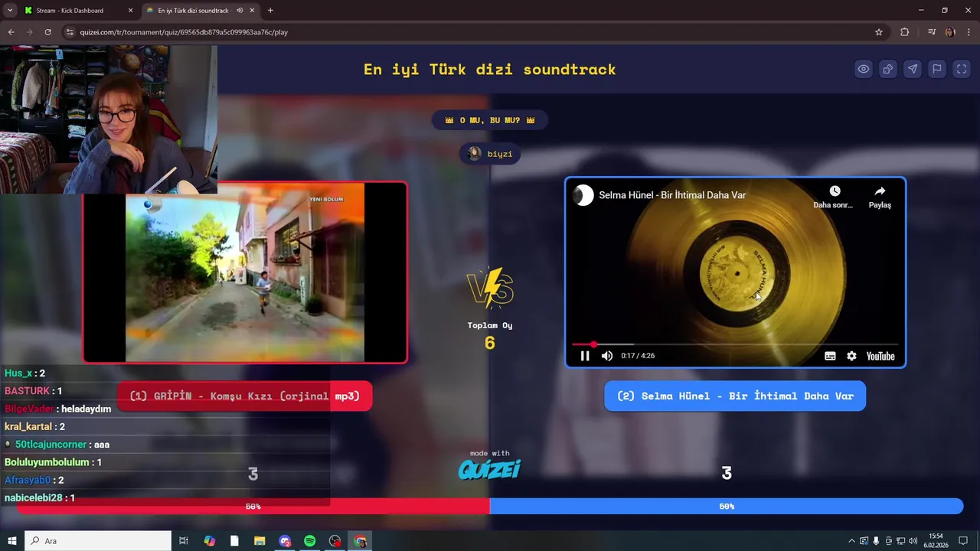
Task: Go back in browser
Action: point(11,32)
